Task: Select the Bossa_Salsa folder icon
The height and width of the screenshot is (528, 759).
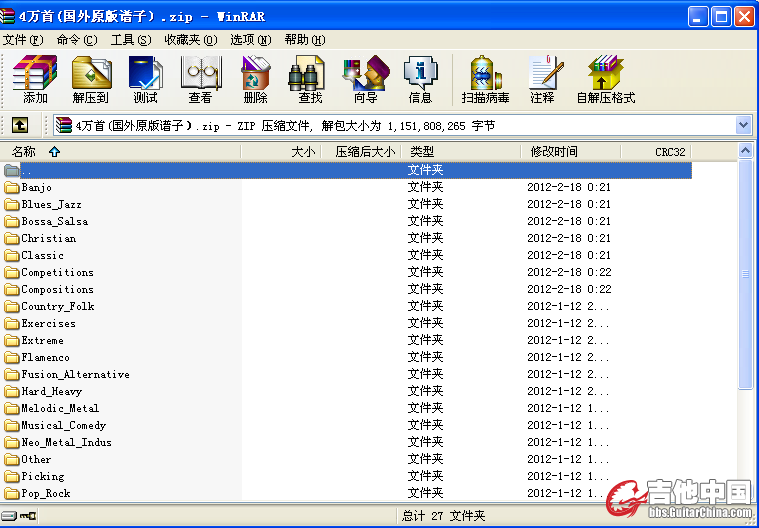Action: click(x=12, y=222)
